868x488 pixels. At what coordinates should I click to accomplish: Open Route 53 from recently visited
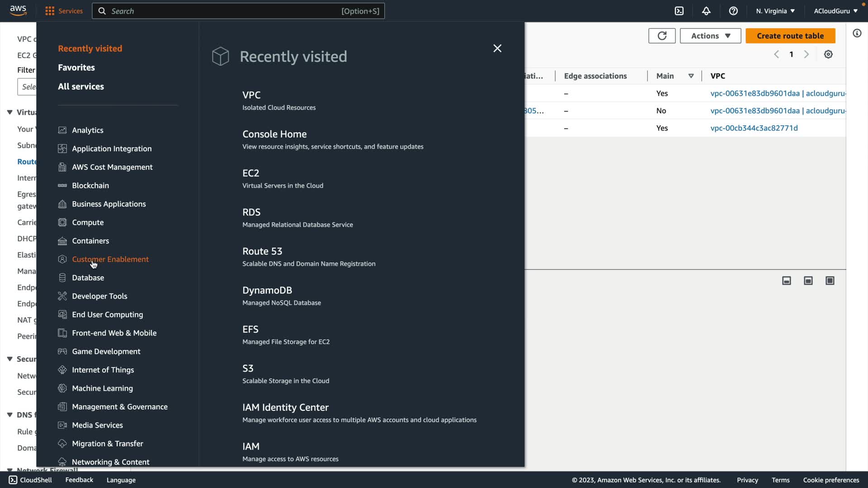point(262,251)
